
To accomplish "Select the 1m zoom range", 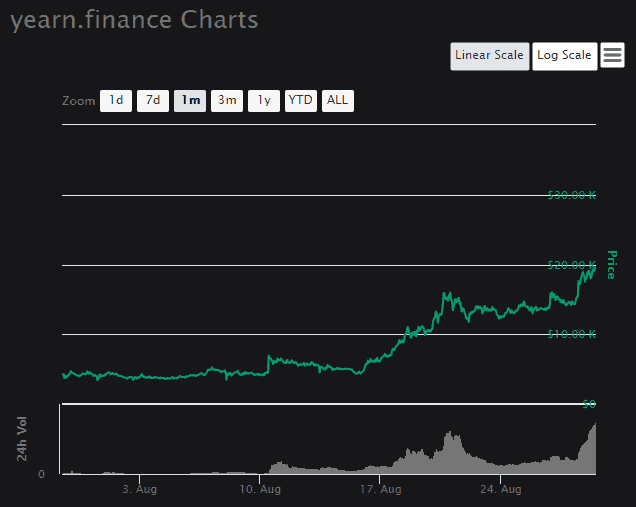I will 190,101.
